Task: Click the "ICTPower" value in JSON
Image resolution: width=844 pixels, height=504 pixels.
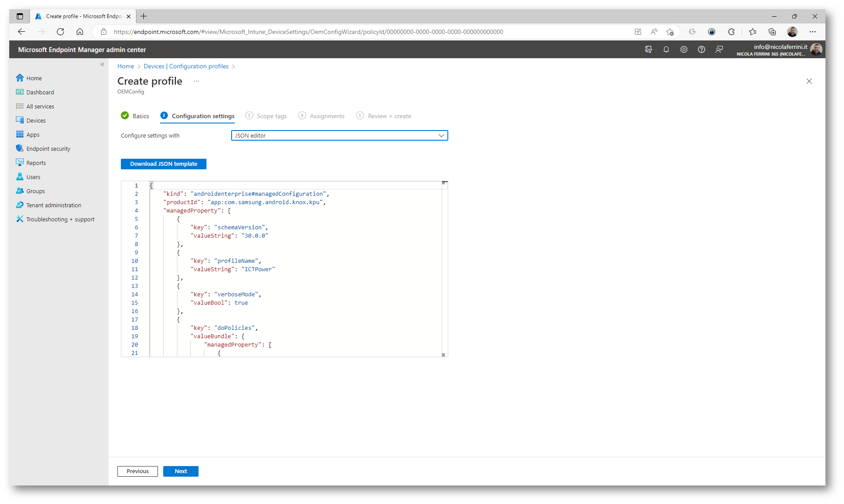Action: [x=258, y=269]
